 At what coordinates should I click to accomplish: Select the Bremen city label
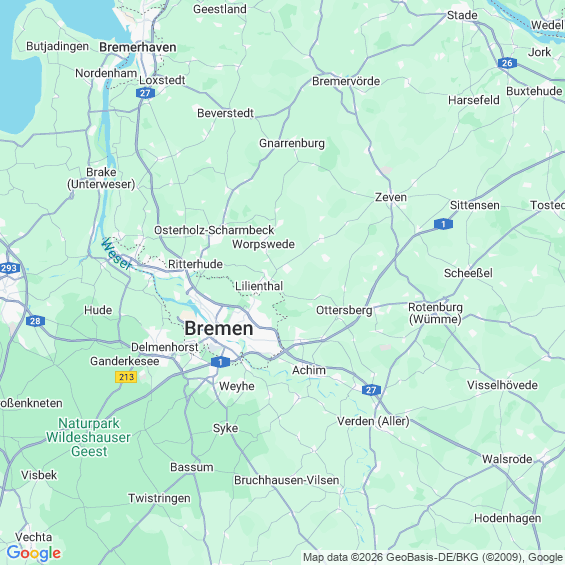(219, 329)
